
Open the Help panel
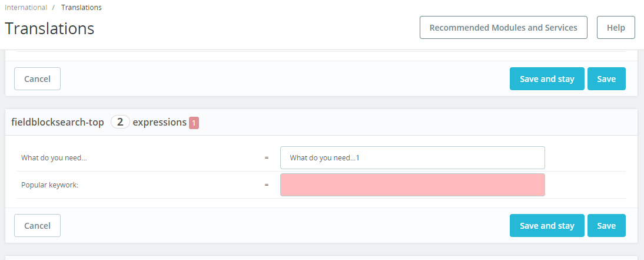point(616,28)
